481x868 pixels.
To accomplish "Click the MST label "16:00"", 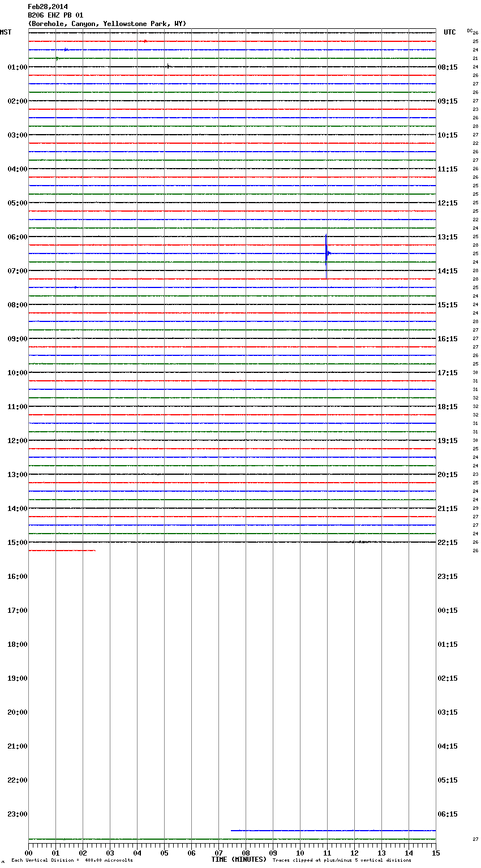I will click(x=18, y=577).
